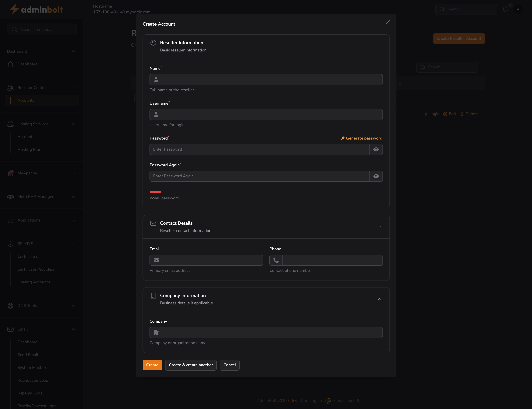Open the notifications bell icon
The width and height of the screenshot is (532, 409).
click(505, 9)
